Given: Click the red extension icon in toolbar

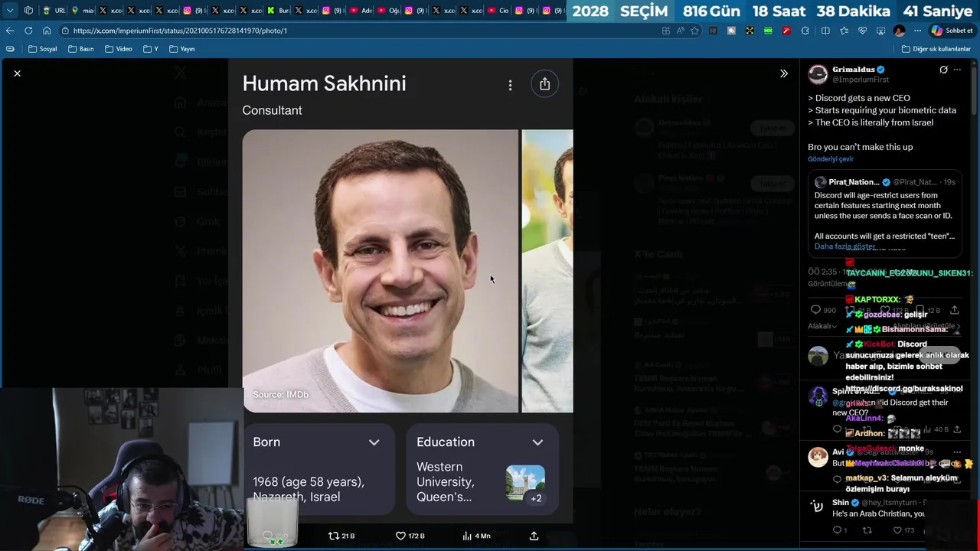Looking at the screenshot, I should pos(786,31).
